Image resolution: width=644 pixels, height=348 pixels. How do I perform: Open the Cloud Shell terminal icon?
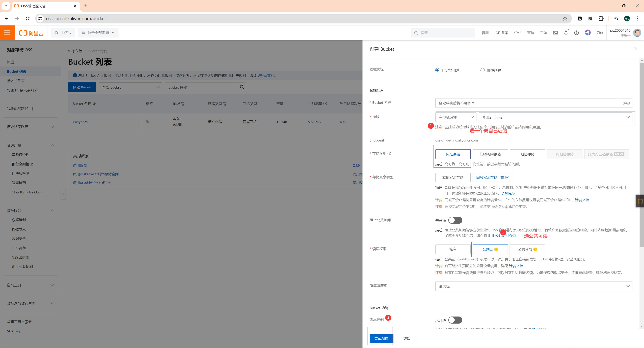(555, 33)
